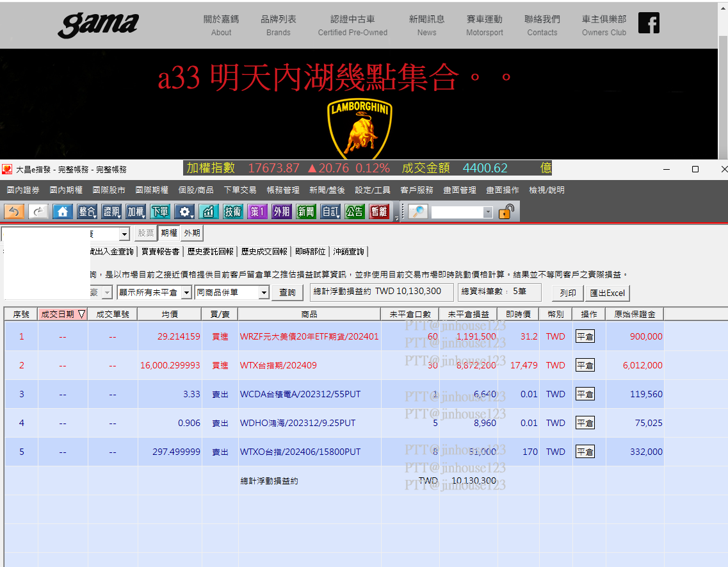Click 平倉 for WRZF元大美債20年ETF期貨 row

coord(585,336)
